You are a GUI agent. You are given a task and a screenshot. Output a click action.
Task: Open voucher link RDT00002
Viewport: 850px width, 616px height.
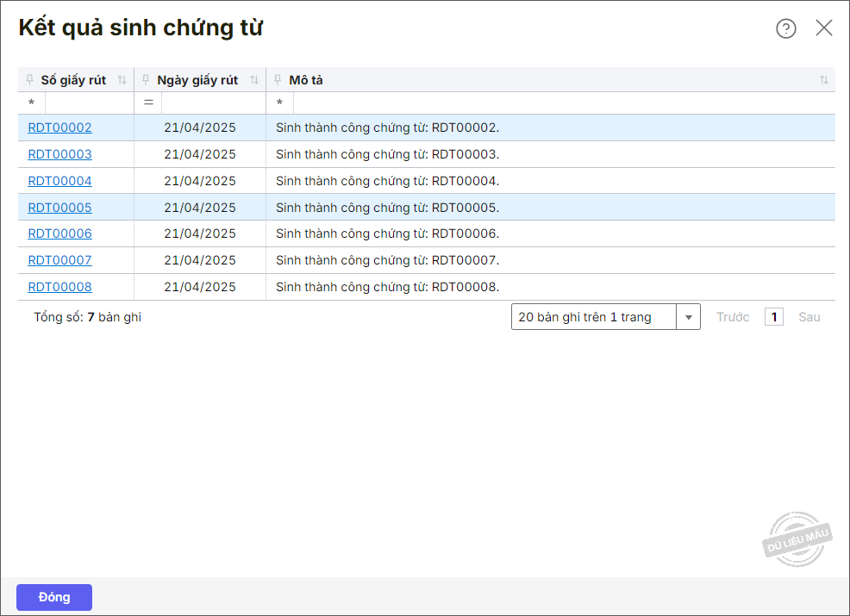click(x=59, y=128)
